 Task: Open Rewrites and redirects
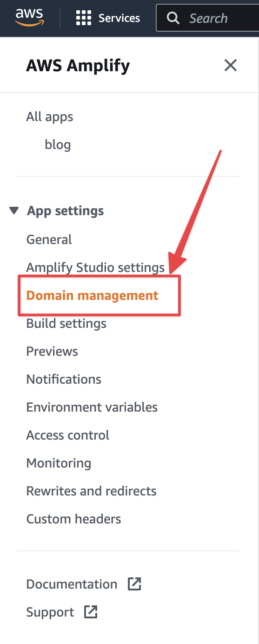point(92,491)
